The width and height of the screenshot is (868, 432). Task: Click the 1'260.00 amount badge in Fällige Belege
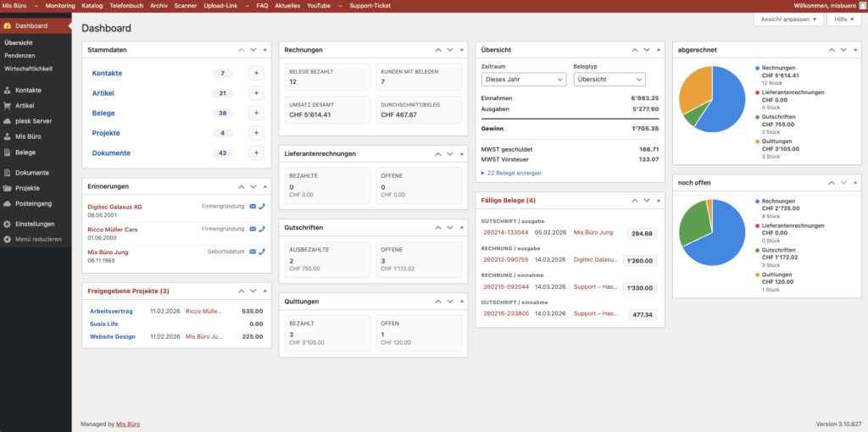639,261
